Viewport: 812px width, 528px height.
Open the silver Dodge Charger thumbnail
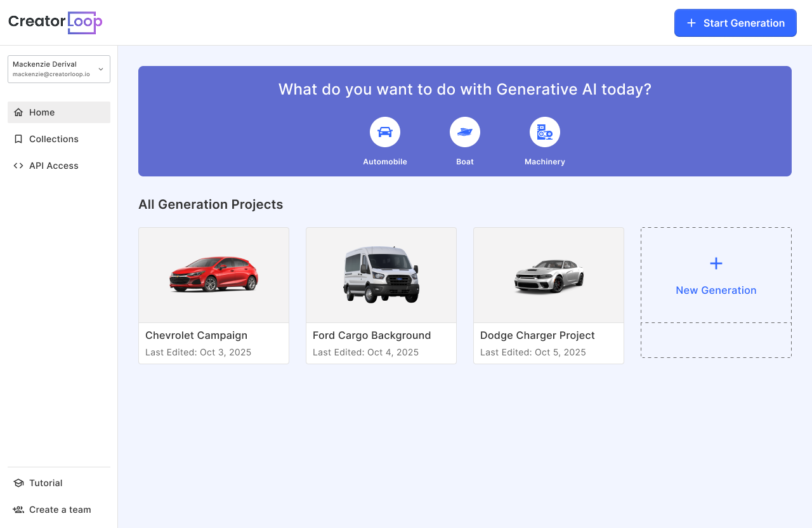coord(549,275)
